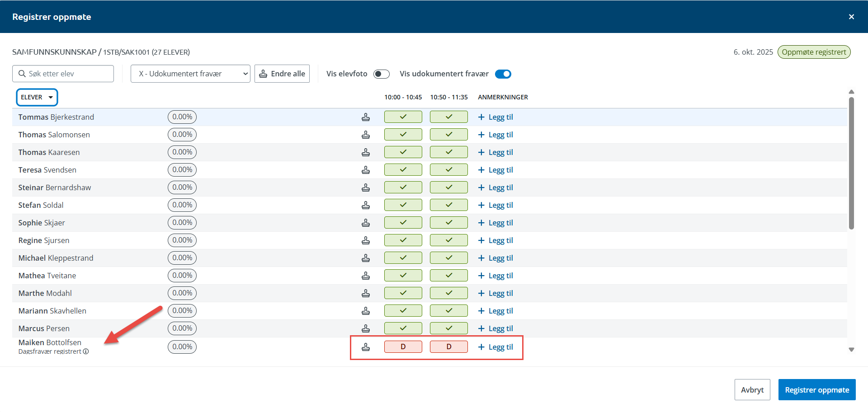This screenshot has height=412, width=868.
Task: Click the stamp icon for Thomas Salomonsen
Action: (366, 135)
